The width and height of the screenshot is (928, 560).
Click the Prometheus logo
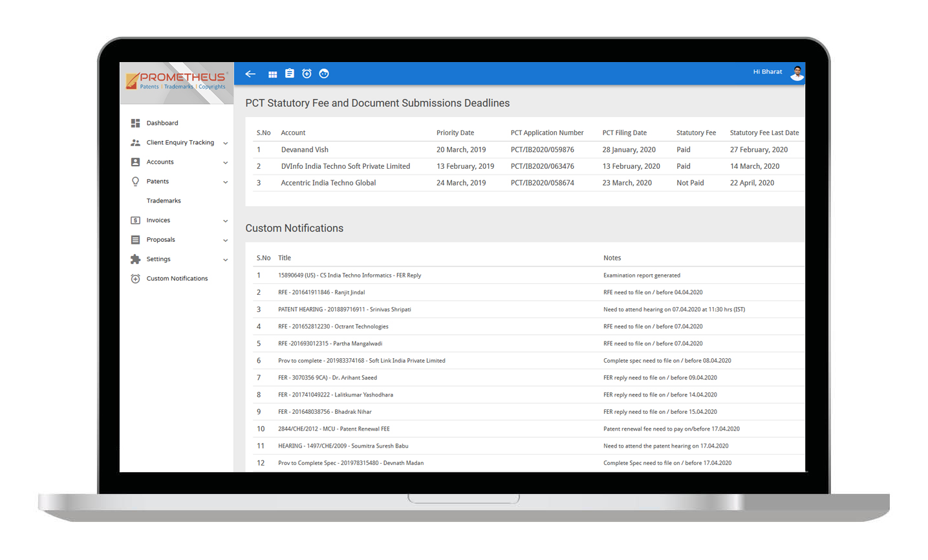pos(177,81)
